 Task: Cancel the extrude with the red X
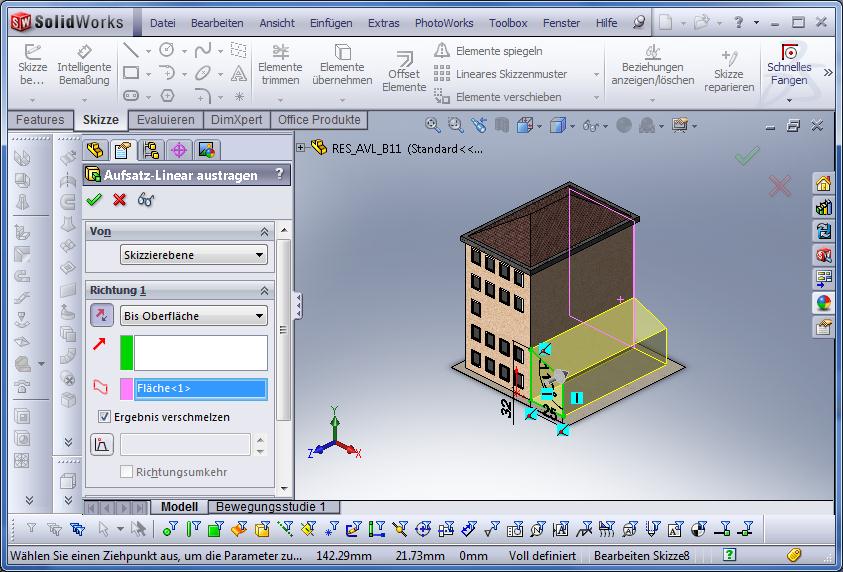[120, 200]
